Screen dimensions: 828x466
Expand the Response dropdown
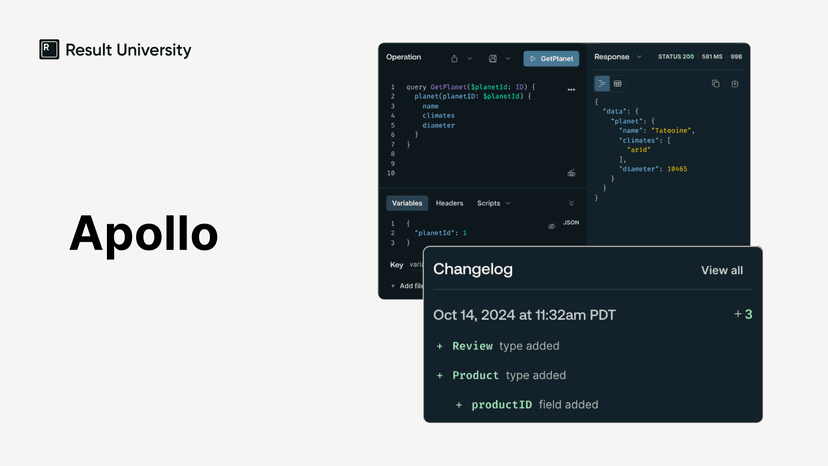(638, 57)
